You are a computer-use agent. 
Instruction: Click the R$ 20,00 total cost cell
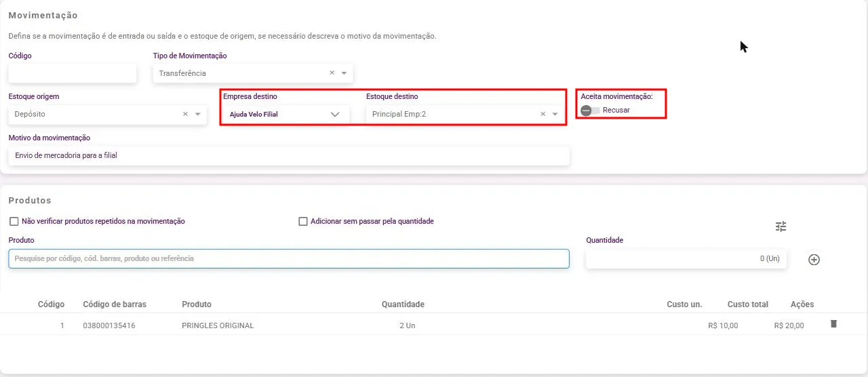[x=789, y=325]
